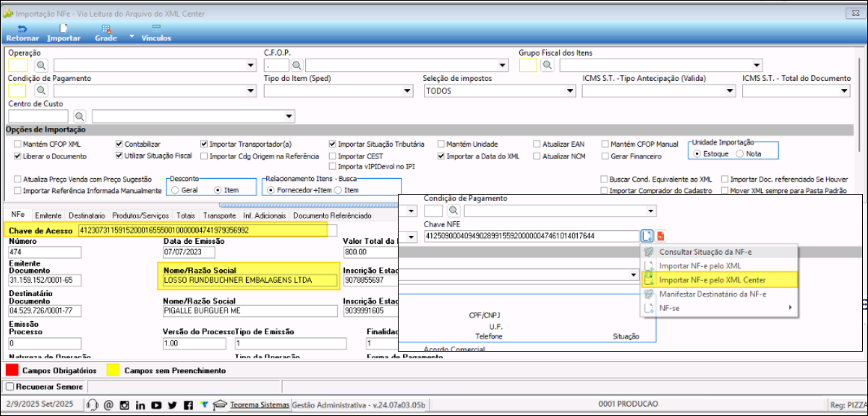
Task: Open the Tipo do Item (Sped) dropdown
Action: point(407,91)
